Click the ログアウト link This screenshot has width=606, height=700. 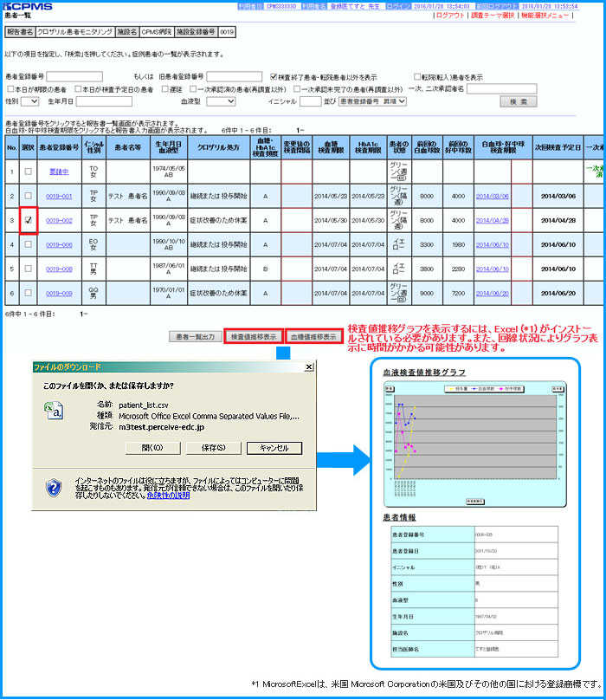450,16
